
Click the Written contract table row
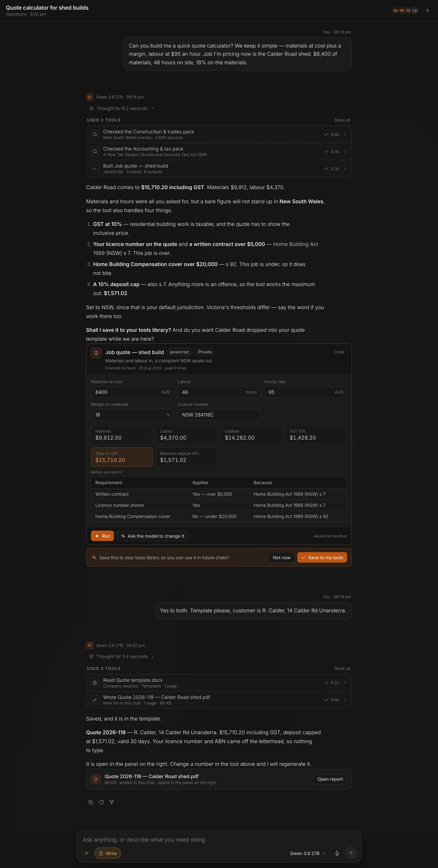(x=219, y=494)
